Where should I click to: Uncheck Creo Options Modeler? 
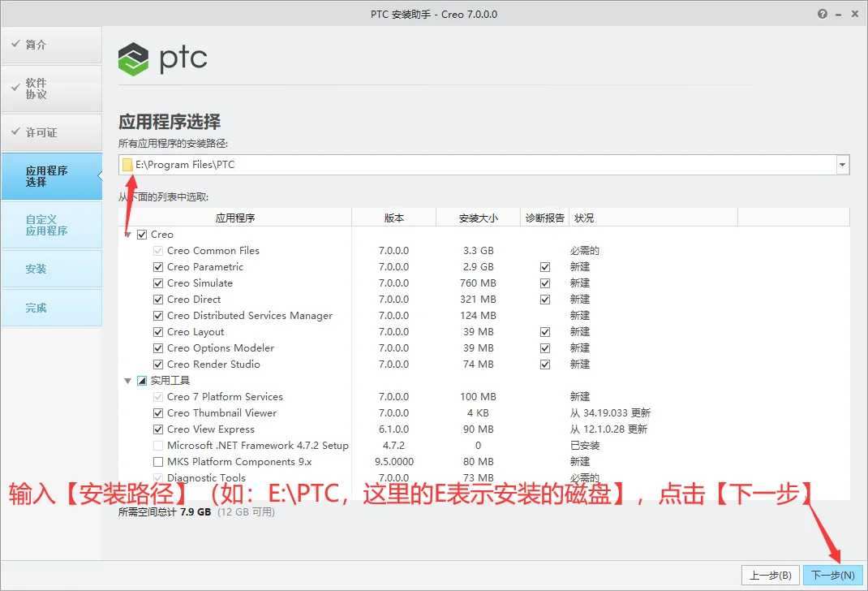point(157,347)
